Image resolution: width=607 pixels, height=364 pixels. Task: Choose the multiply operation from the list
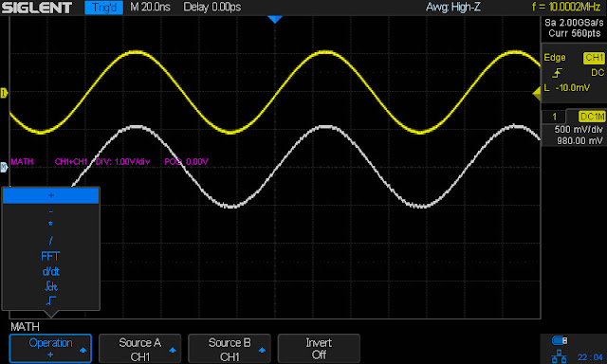click(50, 224)
